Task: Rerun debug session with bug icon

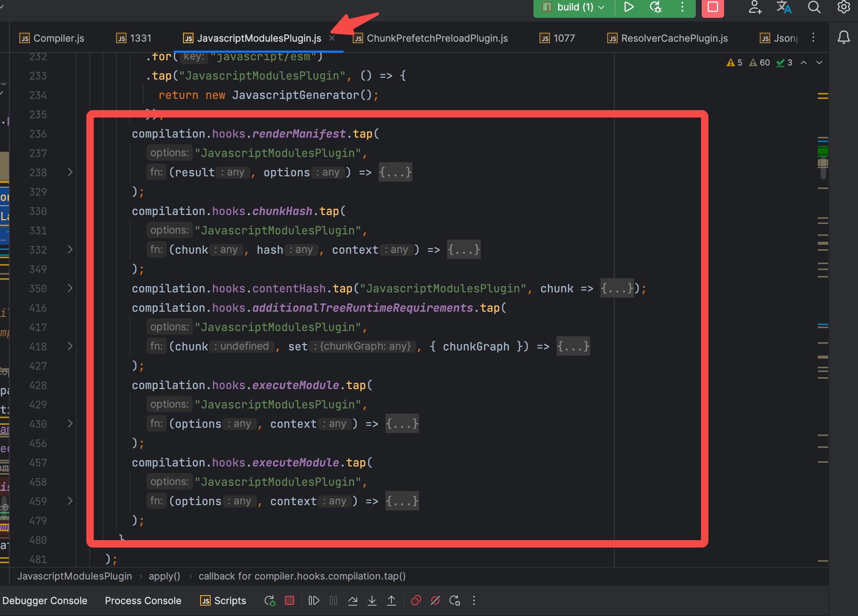Action: coord(270,600)
